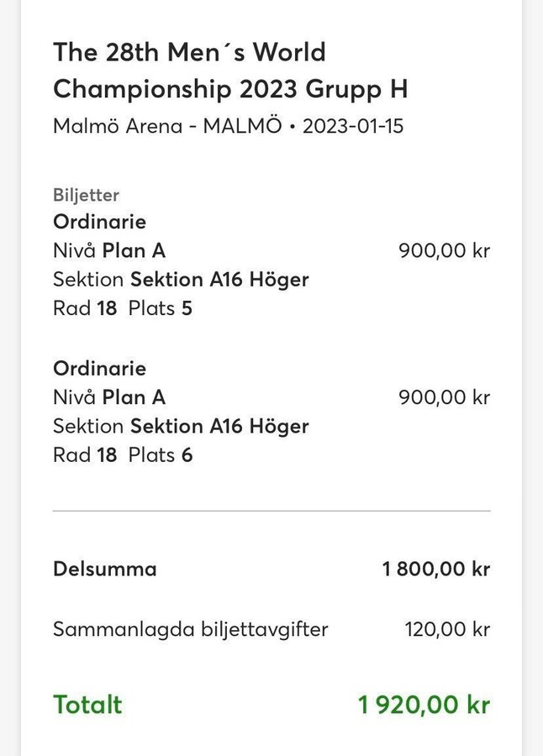Click the horizontal divider above Delsumma
The width and height of the screenshot is (543, 756).
[x=271, y=511]
